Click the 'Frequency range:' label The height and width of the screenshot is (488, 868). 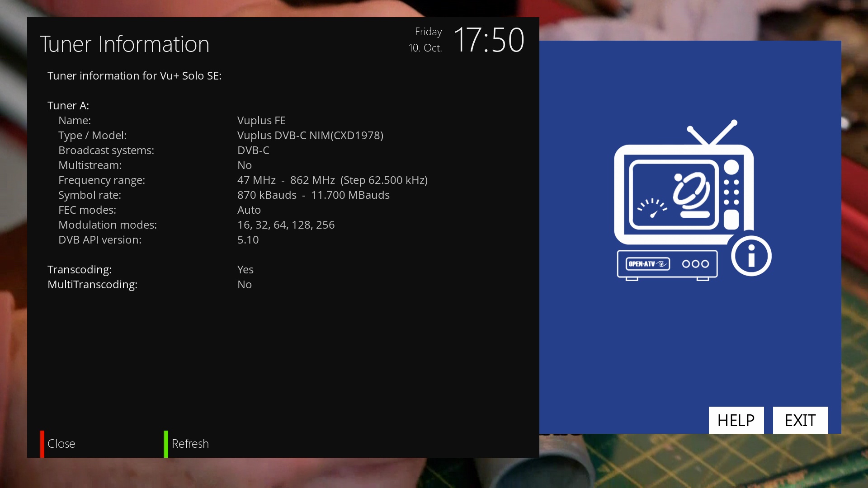pos(102,180)
